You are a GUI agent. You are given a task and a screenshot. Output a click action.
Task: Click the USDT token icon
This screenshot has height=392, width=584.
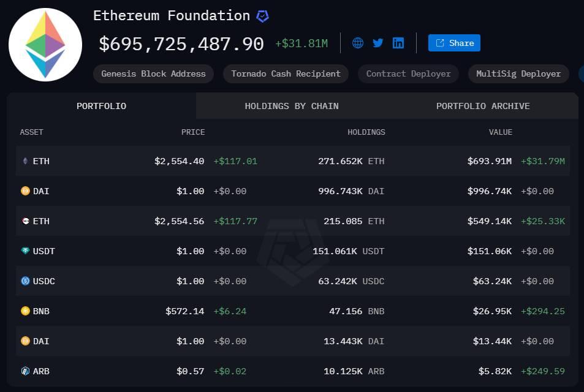[x=25, y=251]
